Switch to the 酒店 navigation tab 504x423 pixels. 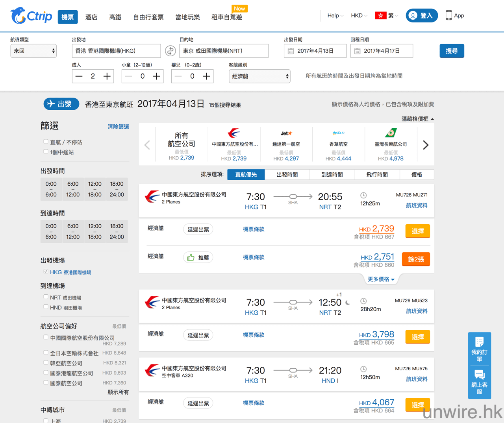click(91, 17)
